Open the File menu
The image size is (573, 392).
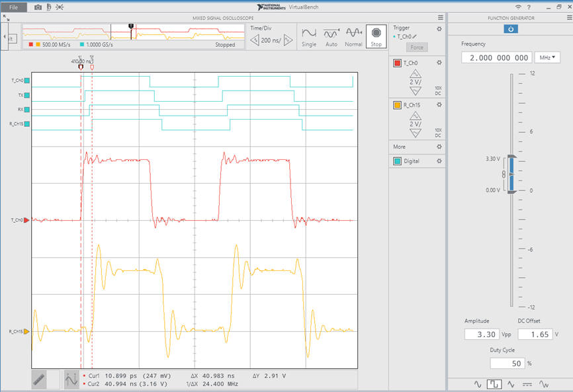13,7
